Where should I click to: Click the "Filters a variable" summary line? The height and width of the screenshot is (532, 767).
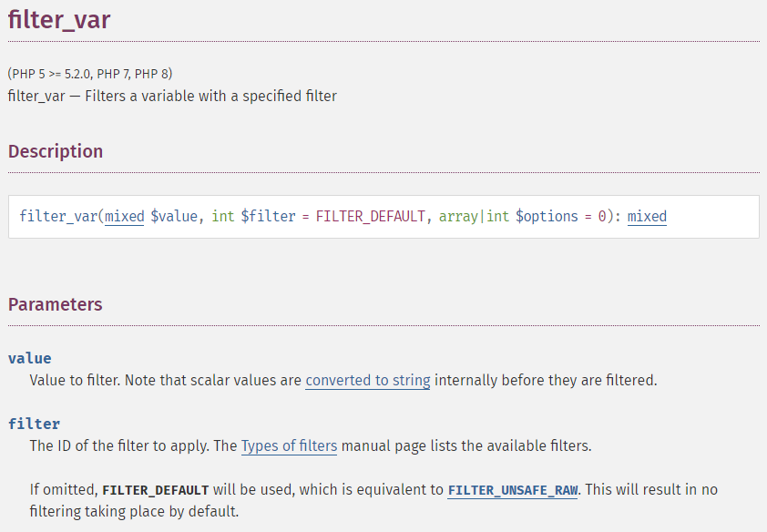172,96
